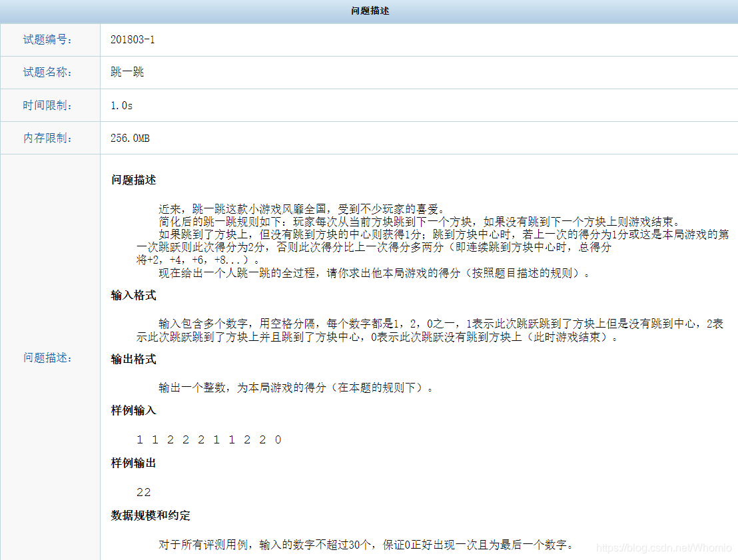Select the 时间限制 label
The width and height of the screenshot is (738, 560).
[x=47, y=105]
